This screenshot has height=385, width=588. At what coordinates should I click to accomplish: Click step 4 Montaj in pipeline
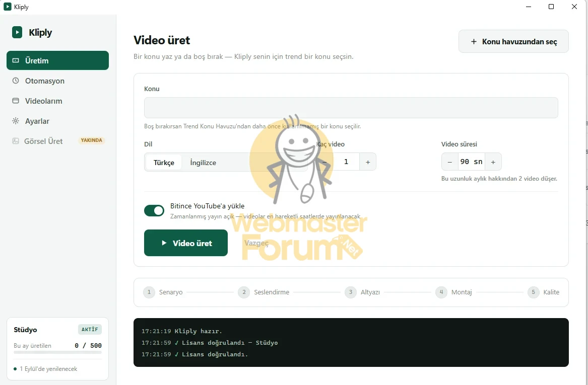(x=454, y=292)
